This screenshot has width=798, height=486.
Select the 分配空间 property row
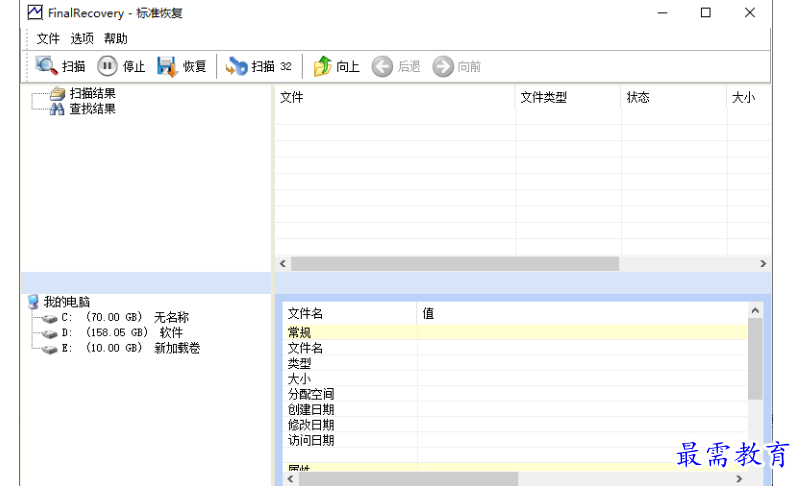pyautogui.click(x=515, y=394)
